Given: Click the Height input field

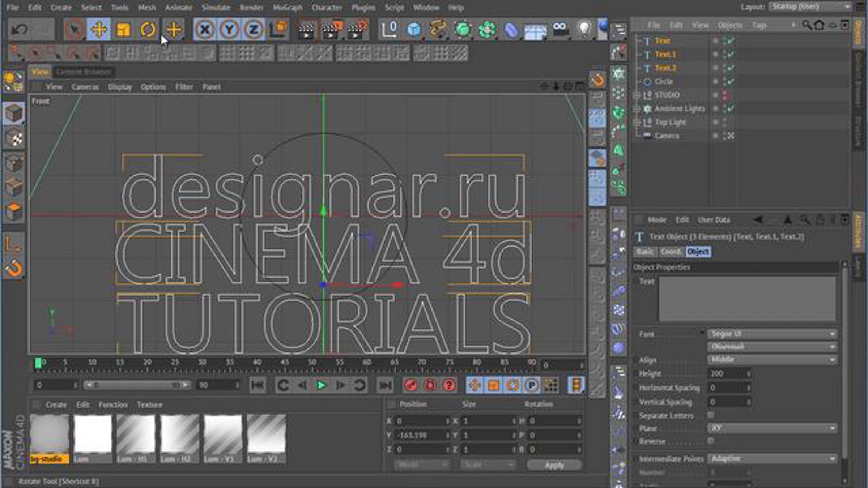Looking at the screenshot, I should coord(729,373).
